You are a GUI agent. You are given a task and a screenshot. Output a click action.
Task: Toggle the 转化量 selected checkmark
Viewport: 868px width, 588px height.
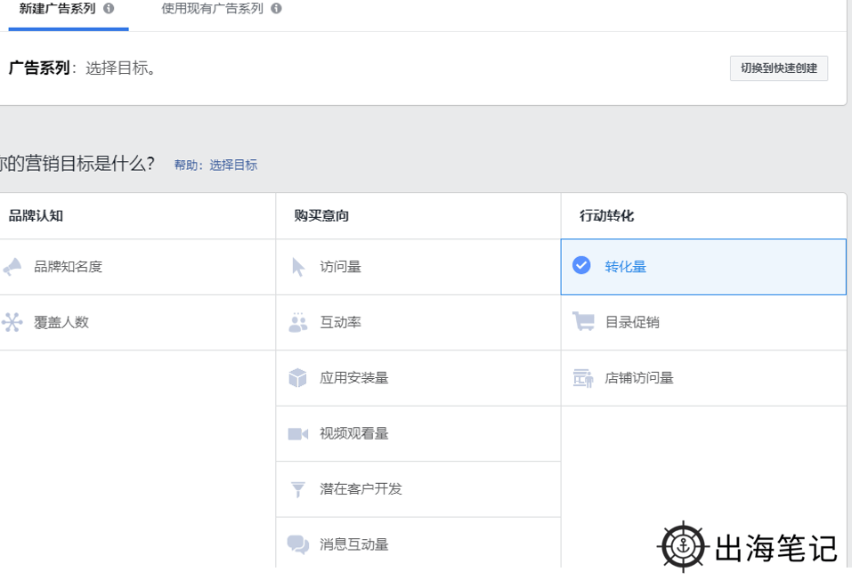pos(583,266)
